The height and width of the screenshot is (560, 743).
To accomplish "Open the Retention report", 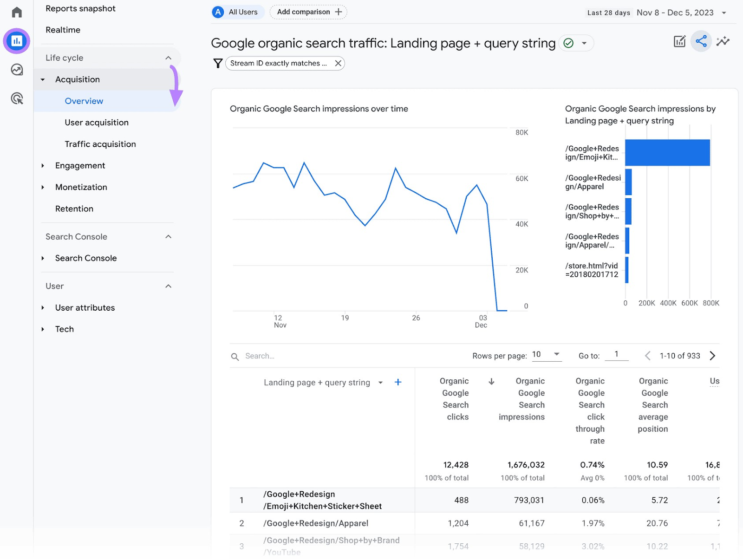I will coord(74,209).
